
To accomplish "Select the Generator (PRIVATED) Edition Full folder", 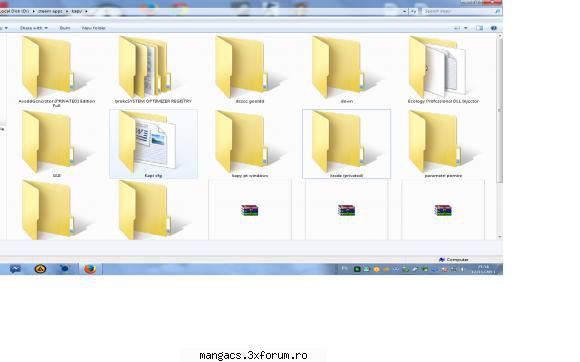I will (x=56, y=71).
